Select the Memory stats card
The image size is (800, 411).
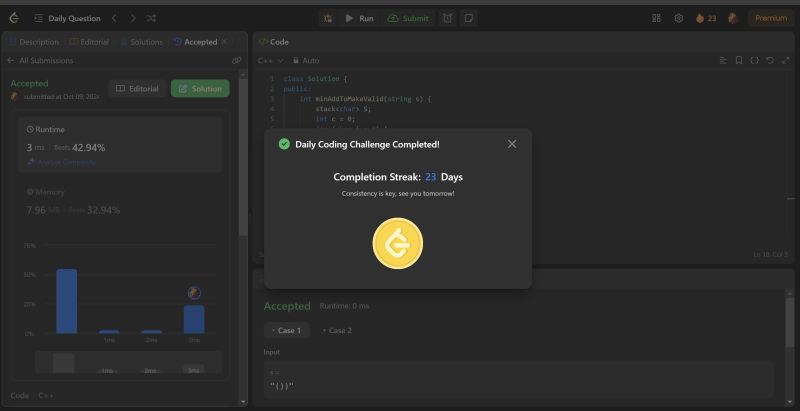(120, 202)
